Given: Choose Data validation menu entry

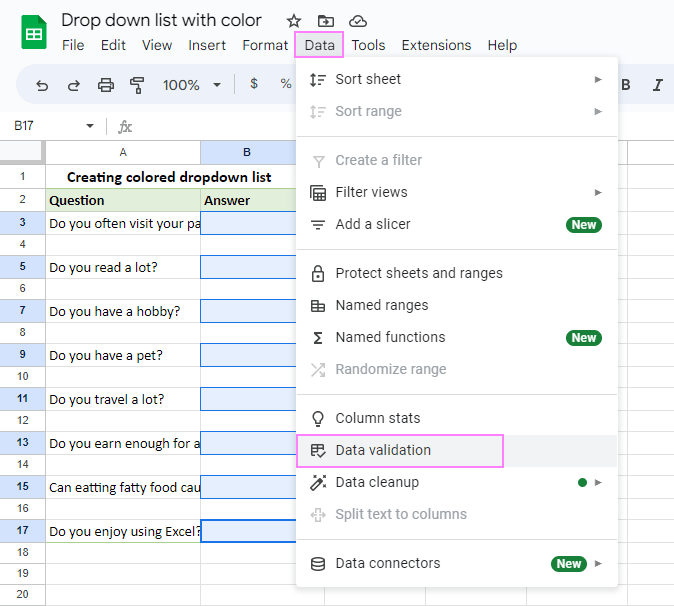Looking at the screenshot, I should pos(457,450).
